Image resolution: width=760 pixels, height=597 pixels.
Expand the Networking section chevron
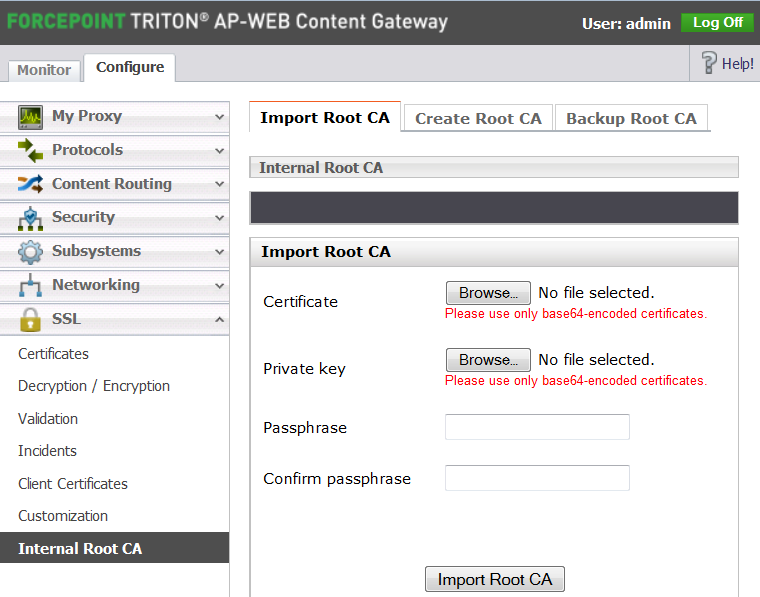pos(220,286)
